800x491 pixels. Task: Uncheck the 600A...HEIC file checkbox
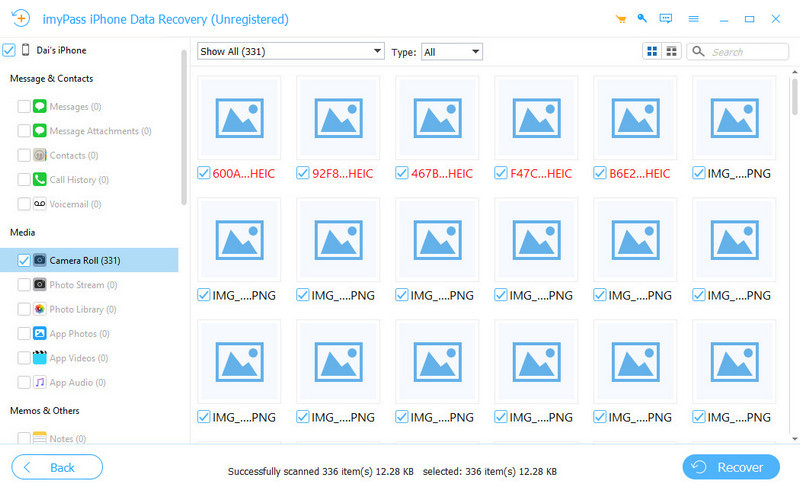coord(204,174)
